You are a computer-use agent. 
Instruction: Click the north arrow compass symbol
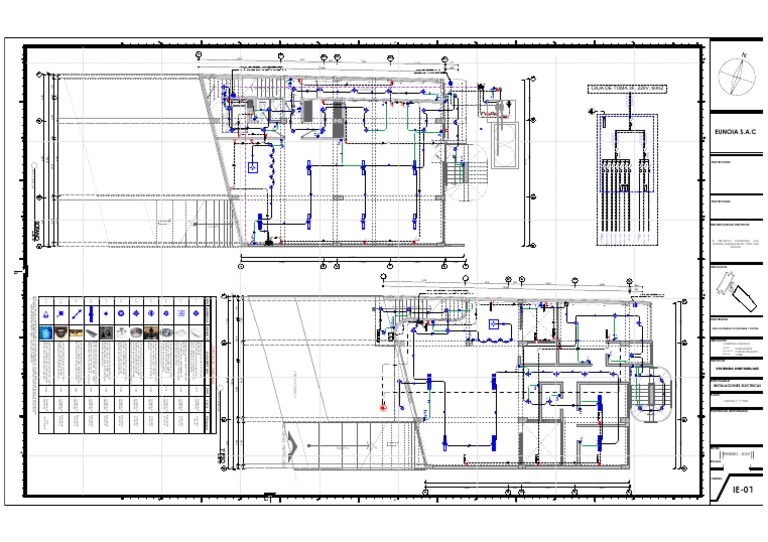click(737, 76)
